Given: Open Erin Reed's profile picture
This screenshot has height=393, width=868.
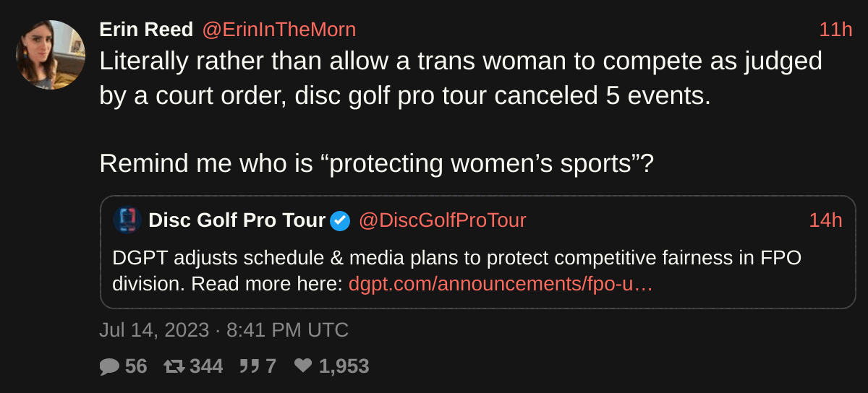Looking at the screenshot, I should tap(51, 55).
